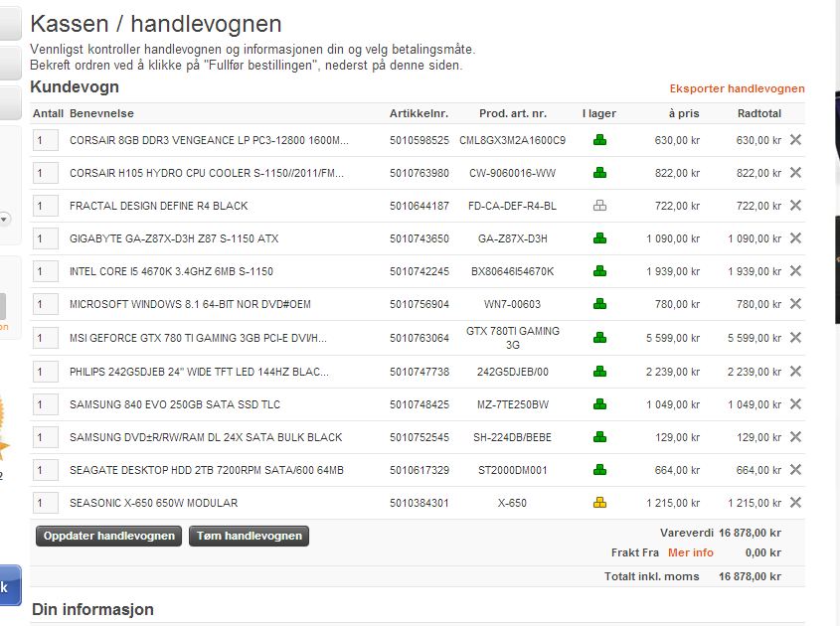Open sidebar dropdown arrow at left edge
Image resolution: width=840 pixels, height=626 pixels.
pos(4,220)
